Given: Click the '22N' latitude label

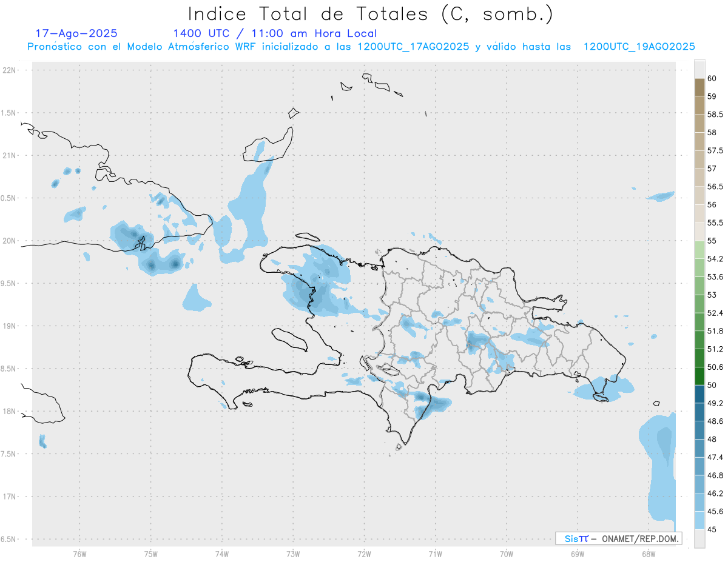Looking at the screenshot, I should coord(9,70).
